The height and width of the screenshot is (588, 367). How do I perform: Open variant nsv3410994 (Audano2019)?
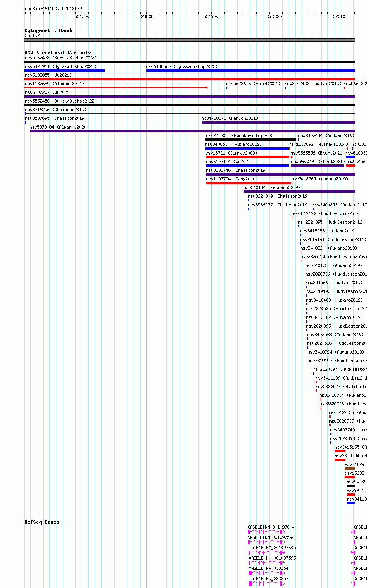click(x=336, y=352)
